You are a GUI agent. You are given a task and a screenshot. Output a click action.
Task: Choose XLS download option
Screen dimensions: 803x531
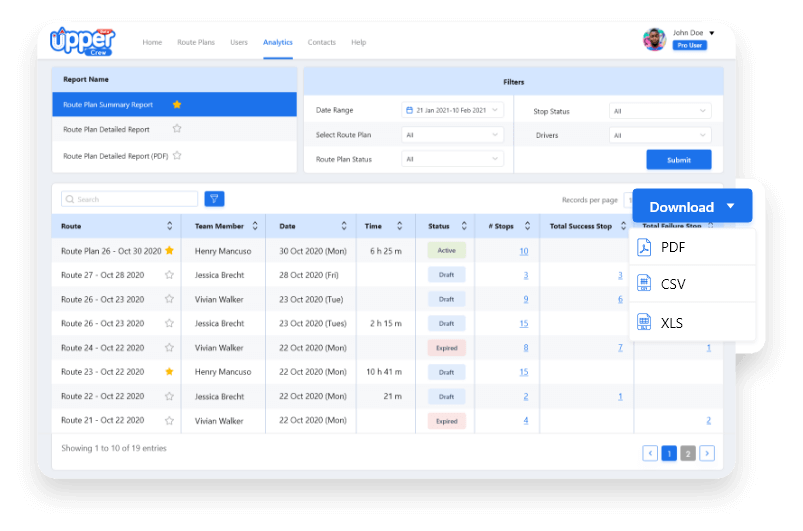[692, 322]
